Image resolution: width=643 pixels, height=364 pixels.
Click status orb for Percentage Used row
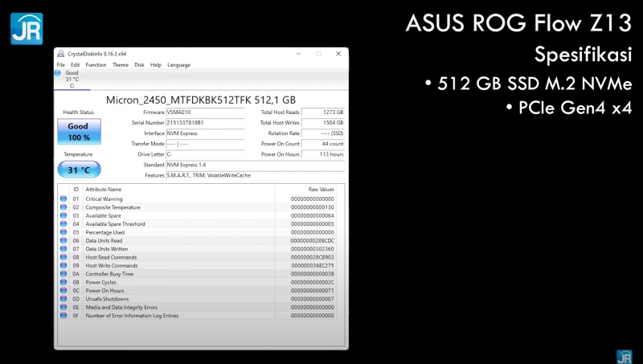[63, 232]
